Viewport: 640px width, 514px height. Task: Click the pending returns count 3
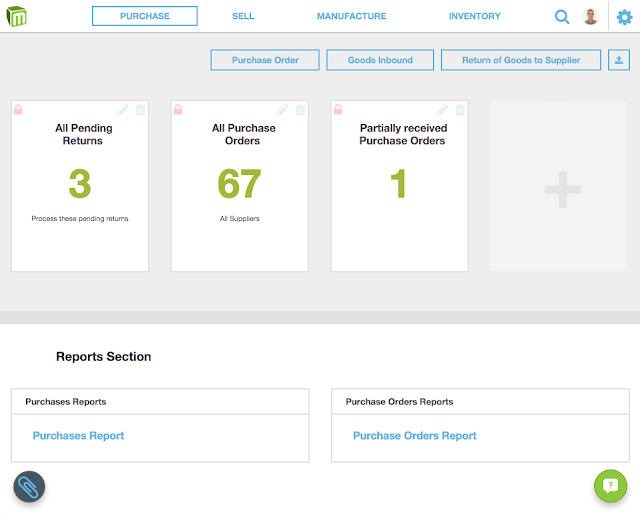point(80,184)
